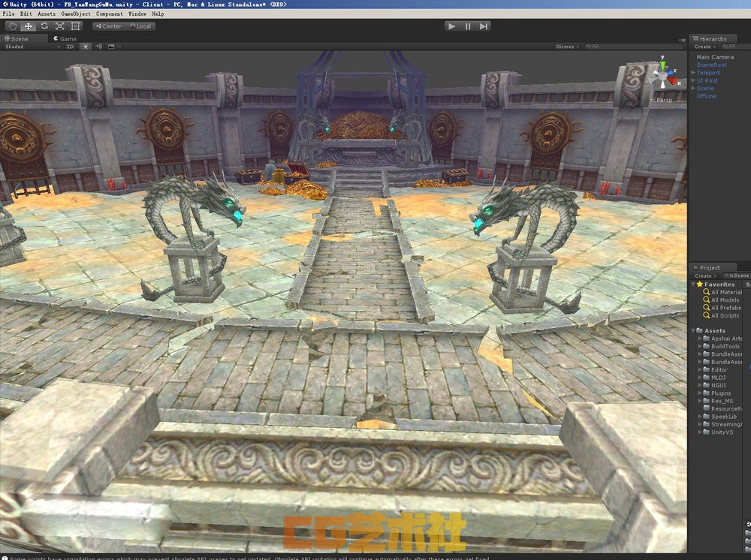This screenshot has height=560, width=751.
Task: Expand the Scene hierarchy object
Action: 693,88
